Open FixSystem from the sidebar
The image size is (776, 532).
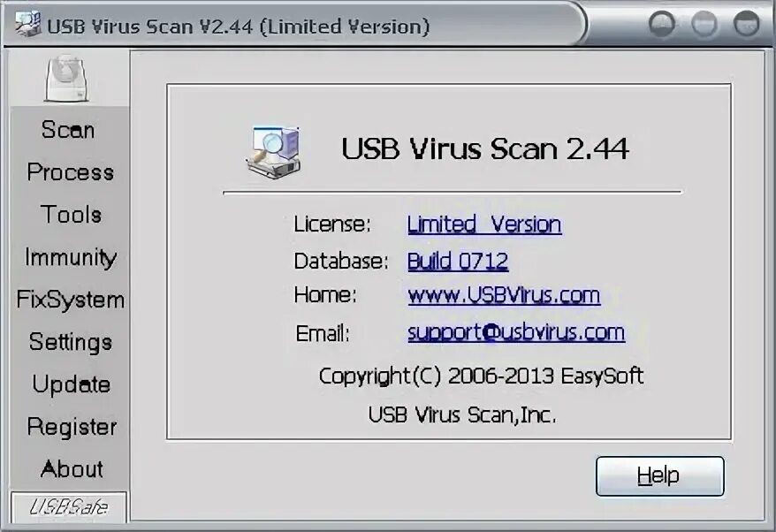coord(71,300)
